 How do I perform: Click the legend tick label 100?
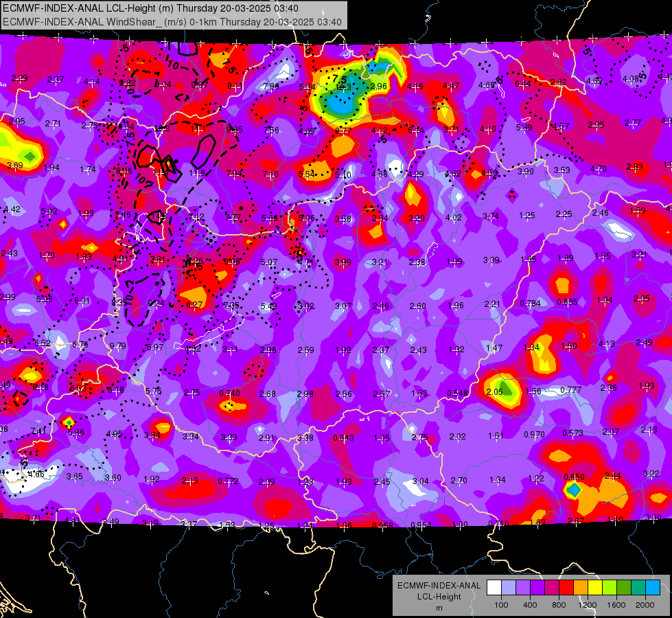pos(501,605)
